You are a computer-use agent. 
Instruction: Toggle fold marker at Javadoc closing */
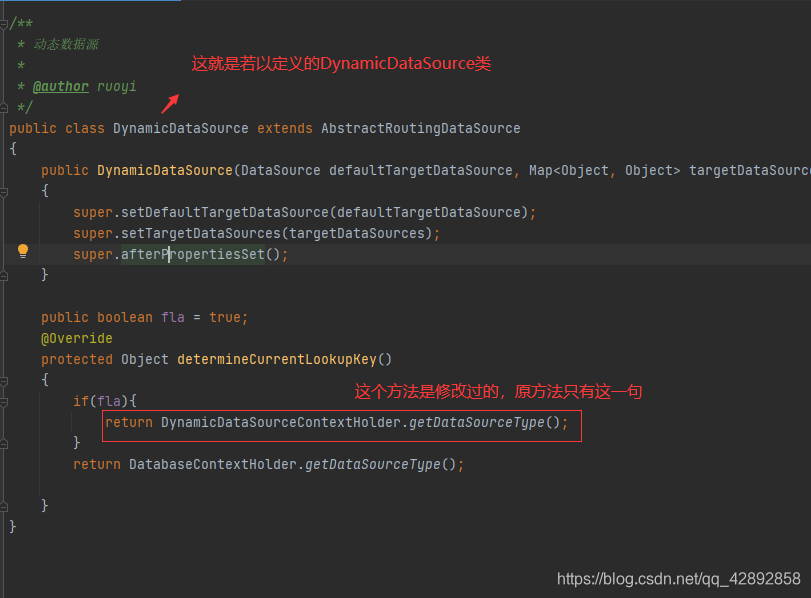pyautogui.click(x=4, y=108)
